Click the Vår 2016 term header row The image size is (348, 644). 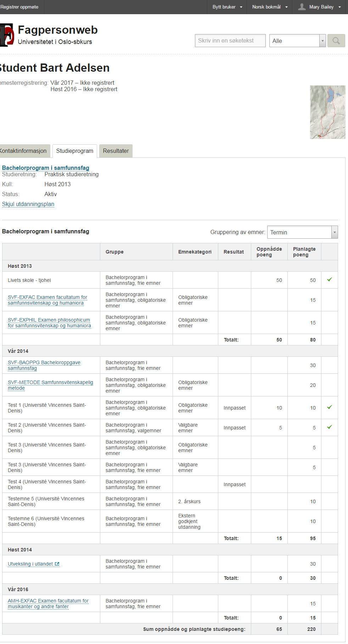pos(170,589)
